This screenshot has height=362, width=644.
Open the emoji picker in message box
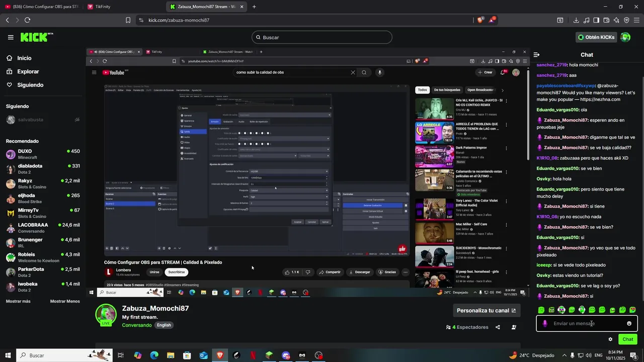[629, 323]
